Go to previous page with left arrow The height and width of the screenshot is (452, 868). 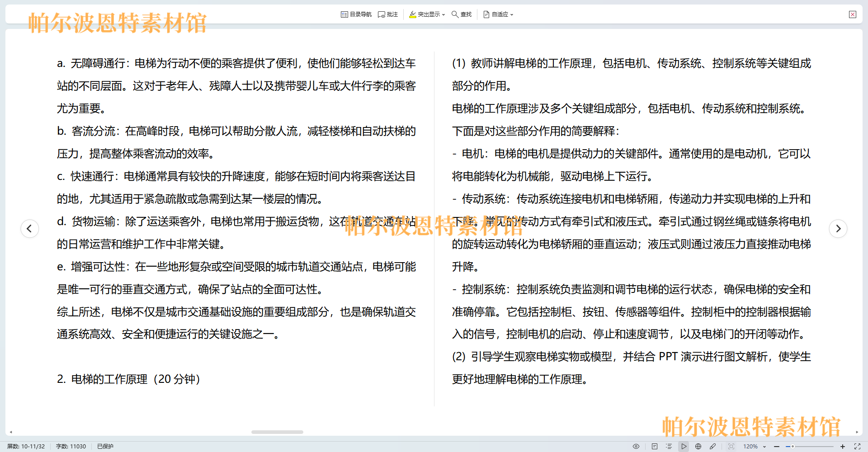pyautogui.click(x=30, y=228)
